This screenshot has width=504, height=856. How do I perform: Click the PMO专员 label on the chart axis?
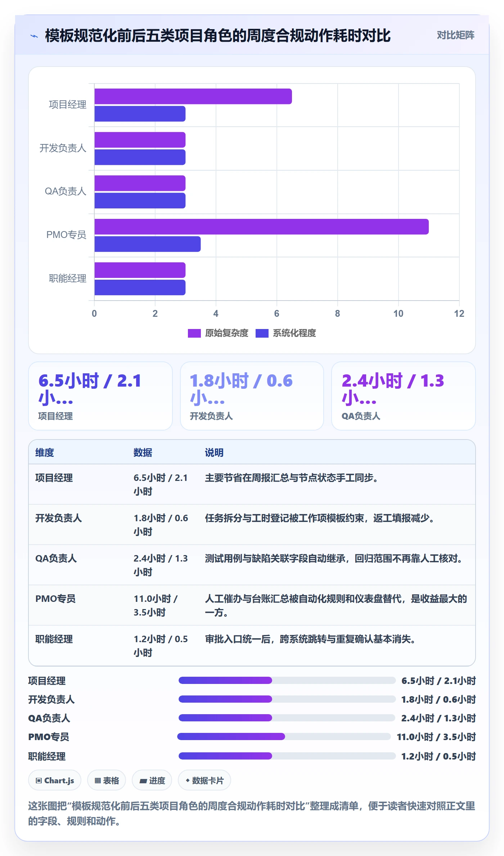coord(66,235)
